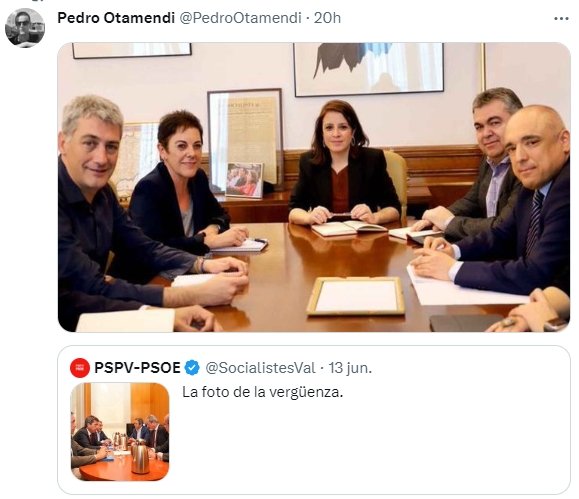Open Pedro Otamendi's profile avatar
Screen dimensions: 579x499
[25, 28]
